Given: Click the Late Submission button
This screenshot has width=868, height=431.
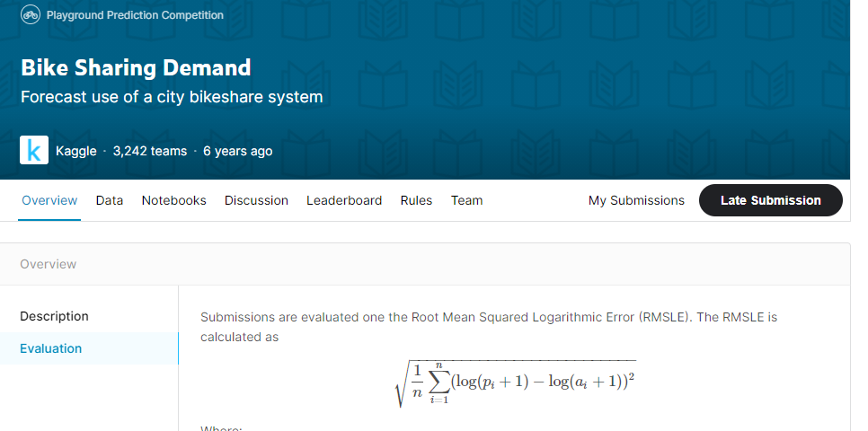Looking at the screenshot, I should click(771, 200).
